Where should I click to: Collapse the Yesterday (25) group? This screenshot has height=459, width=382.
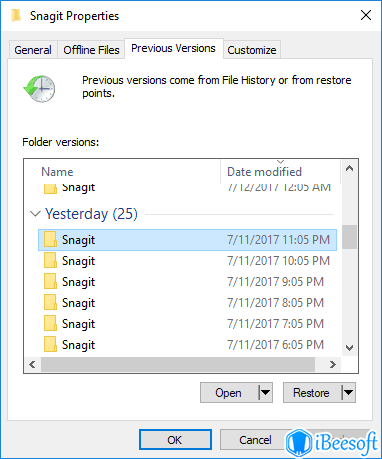tap(35, 214)
